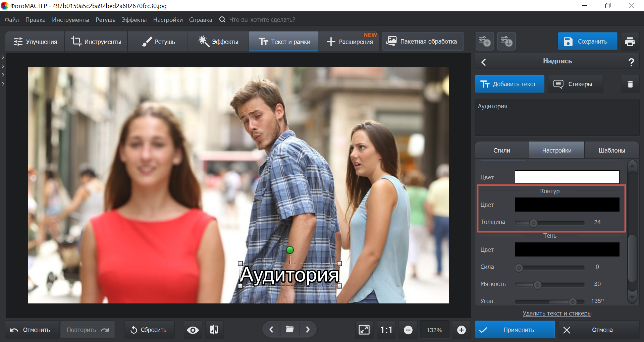Click the top-right resize handle of caption
The image size is (644, 342).
[339, 264]
